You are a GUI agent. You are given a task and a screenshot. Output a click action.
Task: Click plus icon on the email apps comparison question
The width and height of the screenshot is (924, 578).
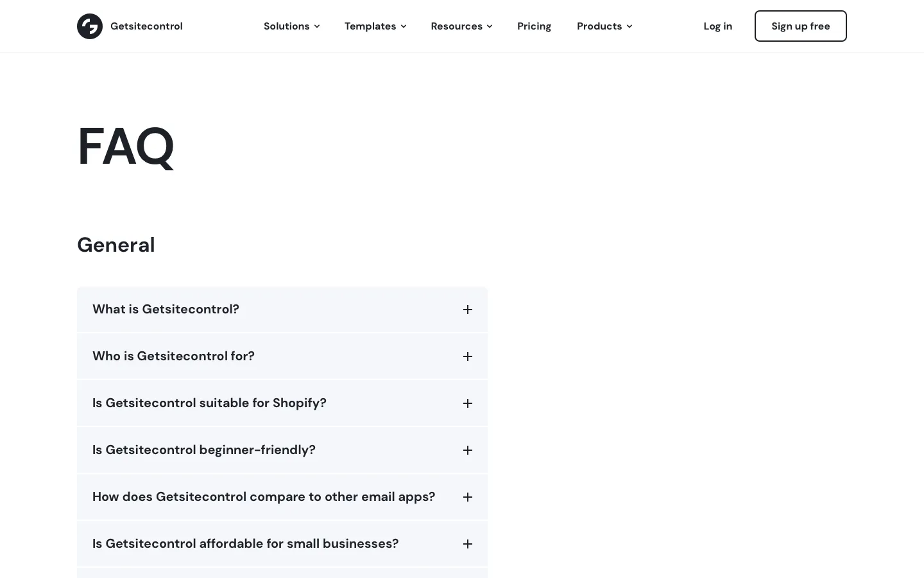(468, 497)
